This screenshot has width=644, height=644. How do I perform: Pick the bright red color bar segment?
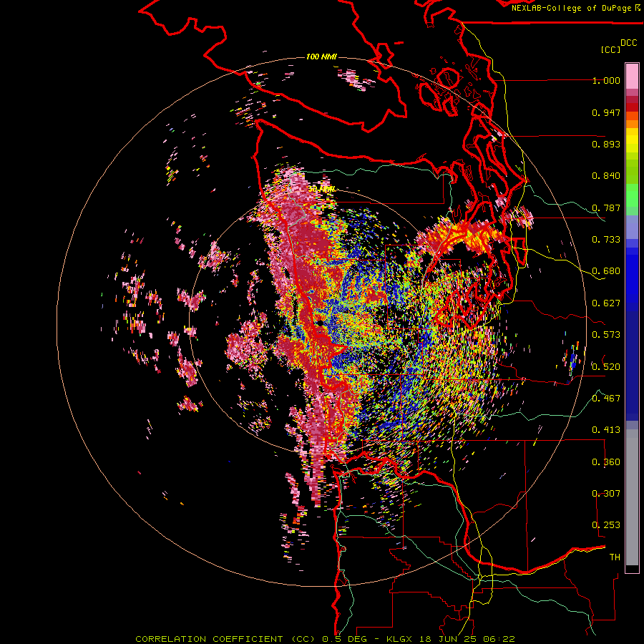(632, 107)
